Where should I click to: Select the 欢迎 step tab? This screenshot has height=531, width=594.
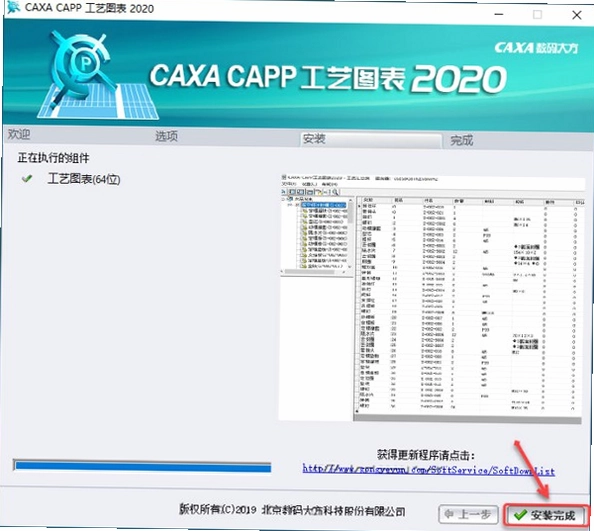tap(19, 134)
